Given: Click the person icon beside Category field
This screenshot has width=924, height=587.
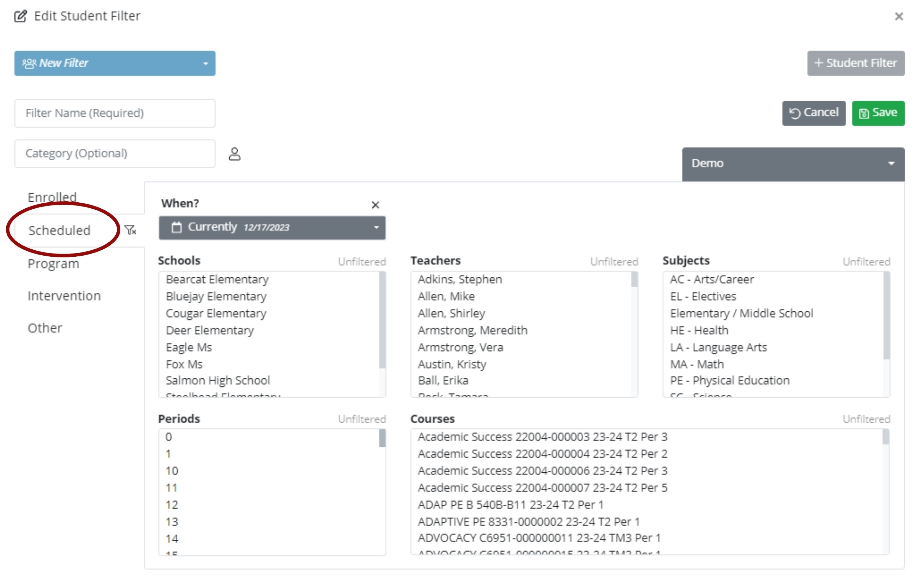Looking at the screenshot, I should tap(235, 154).
